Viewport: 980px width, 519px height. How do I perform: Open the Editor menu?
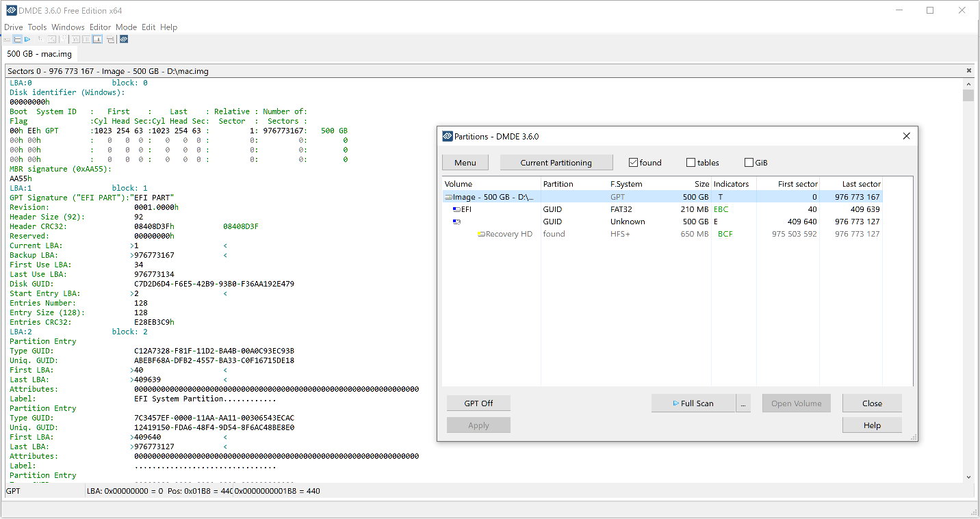pyautogui.click(x=100, y=27)
